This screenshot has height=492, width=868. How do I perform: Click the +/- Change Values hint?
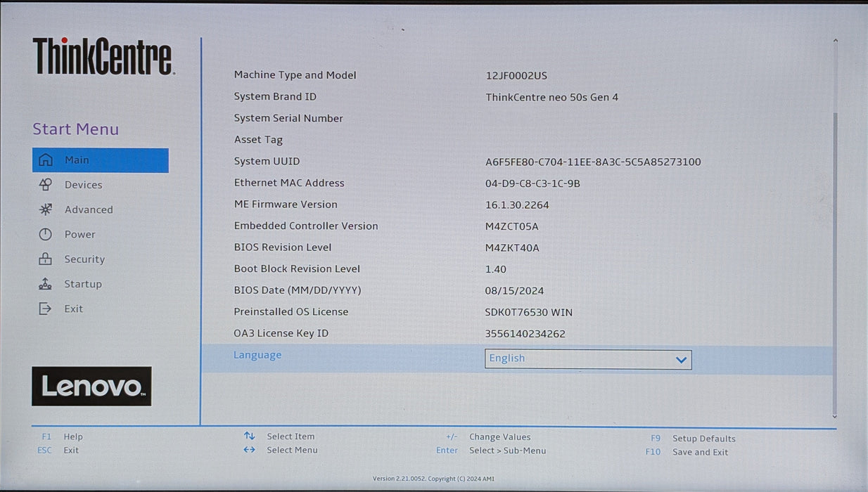coord(488,437)
